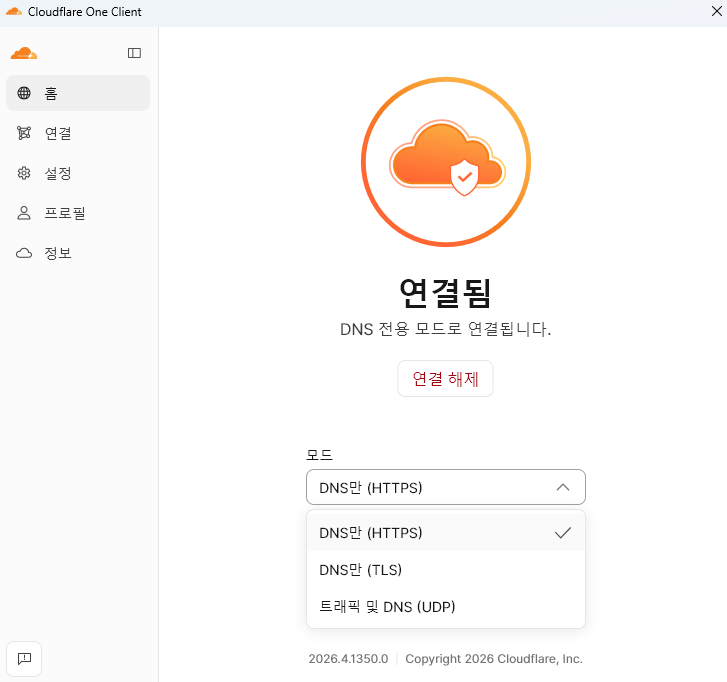Viewport: 727px width, 682px height.
Task: Click the gear icon next to 설정
Action: click(24, 173)
